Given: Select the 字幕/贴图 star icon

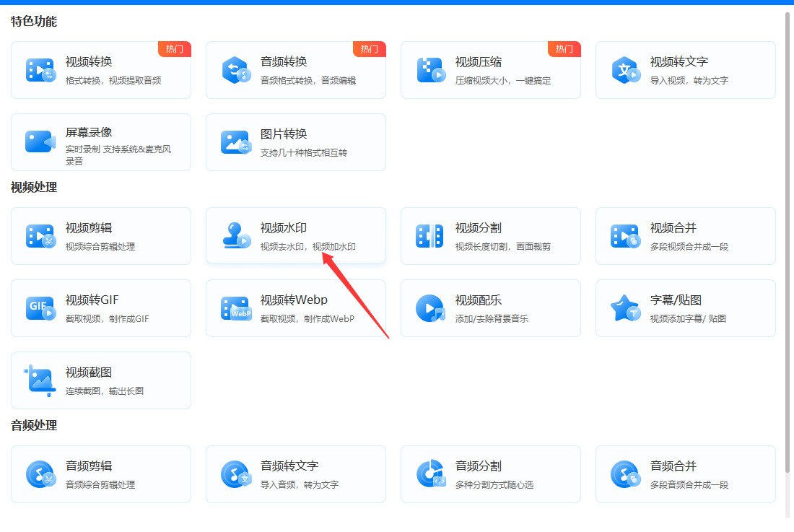Looking at the screenshot, I should pyautogui.click(x=626, y=308).
